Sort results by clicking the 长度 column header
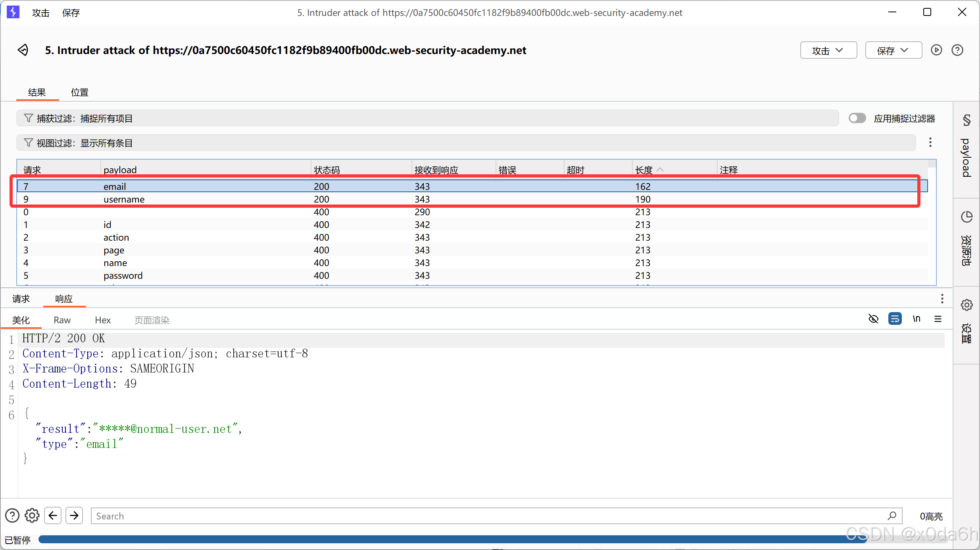Screen dimensions: 980x550 pos(645,170)
